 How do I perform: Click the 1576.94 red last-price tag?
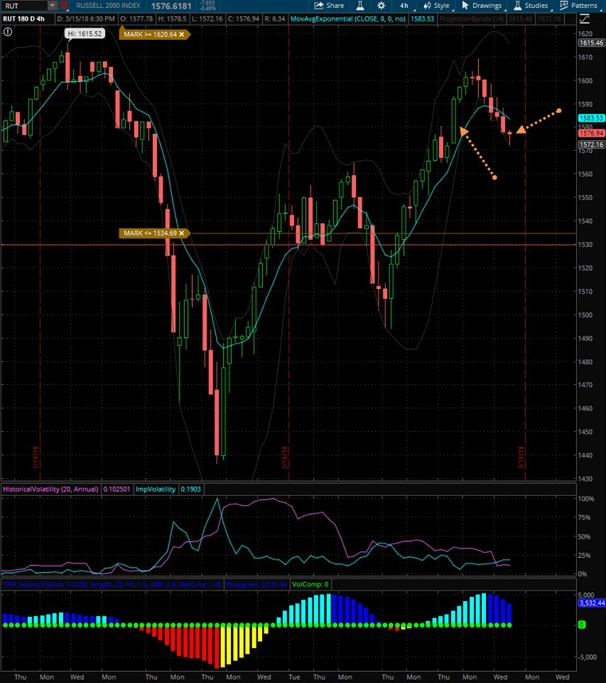(591, 133)
